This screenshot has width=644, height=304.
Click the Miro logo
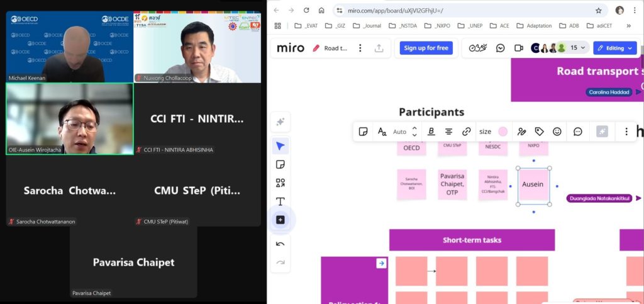tap(291, 48)
